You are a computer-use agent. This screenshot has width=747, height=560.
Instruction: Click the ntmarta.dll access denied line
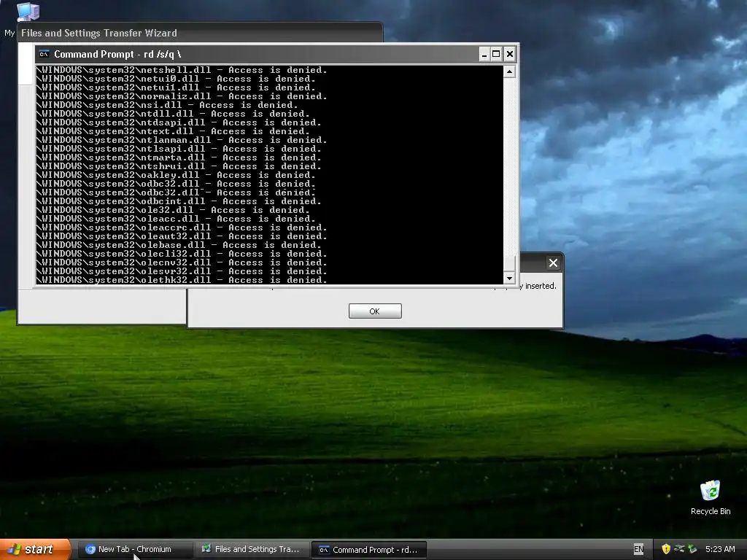coord(179,157)
